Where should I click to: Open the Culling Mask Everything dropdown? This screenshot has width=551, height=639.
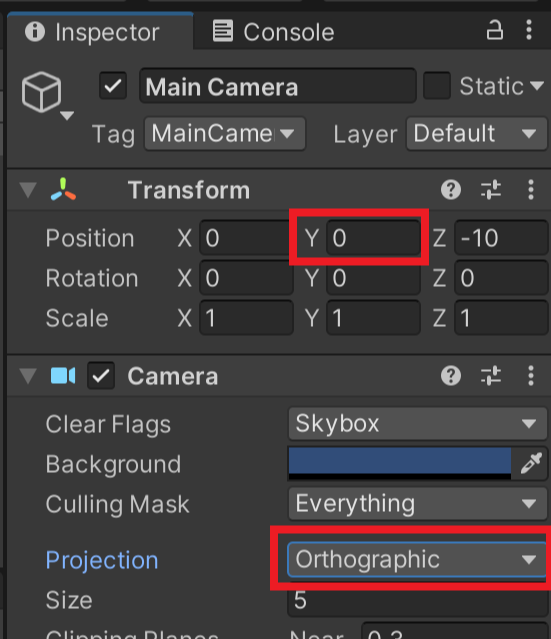point(417,504)
